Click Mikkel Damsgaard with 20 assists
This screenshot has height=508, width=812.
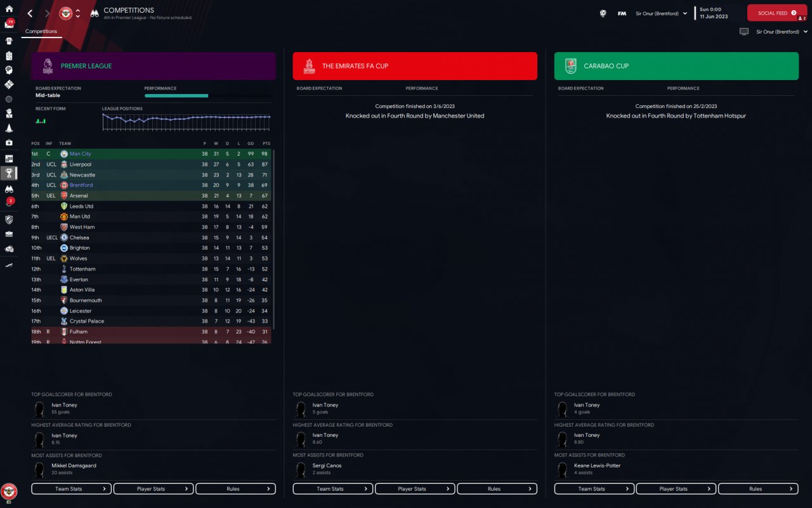click(74, 465)
